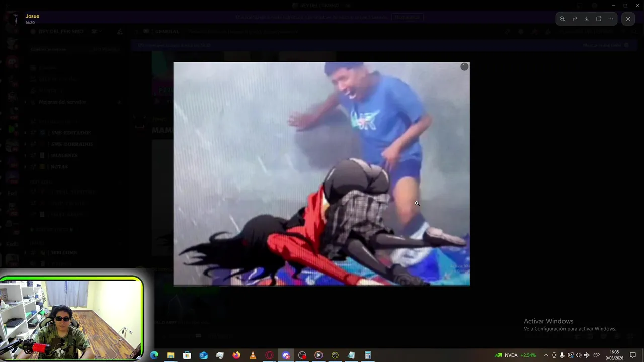Viewport: 644px width, 362px height.
Task: Open VLC media player from the taskbar
Action: pos(253,355)
